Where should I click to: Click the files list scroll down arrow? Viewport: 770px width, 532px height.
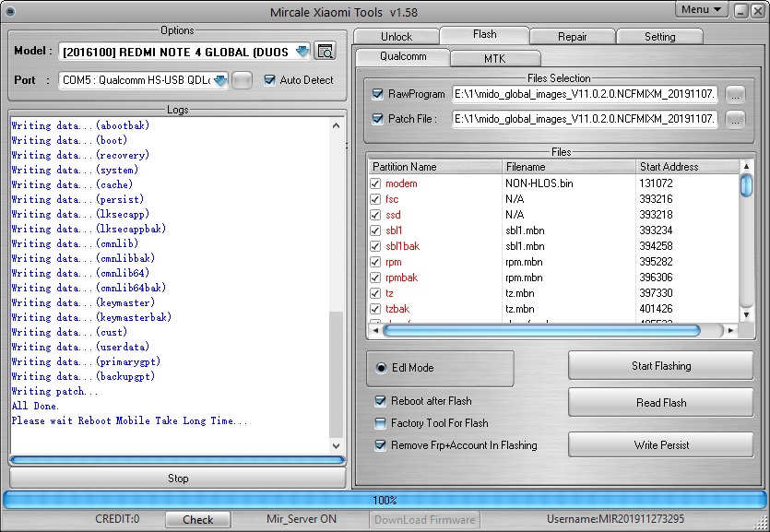coord(746,314)
